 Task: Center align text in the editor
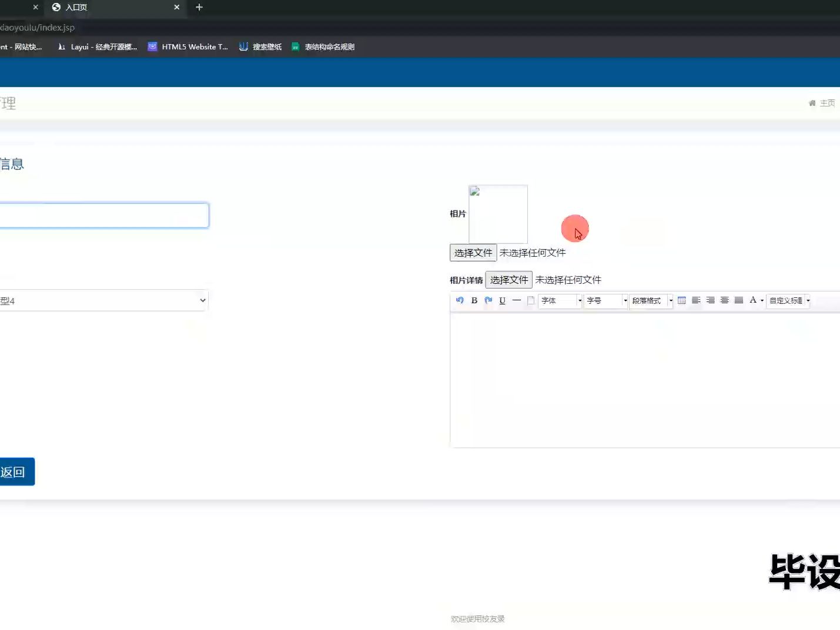725,300
